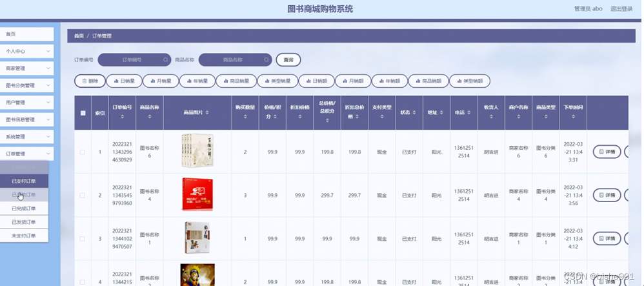Sort by 地址 column arrows
644x286 pixels.
[441, 112]
